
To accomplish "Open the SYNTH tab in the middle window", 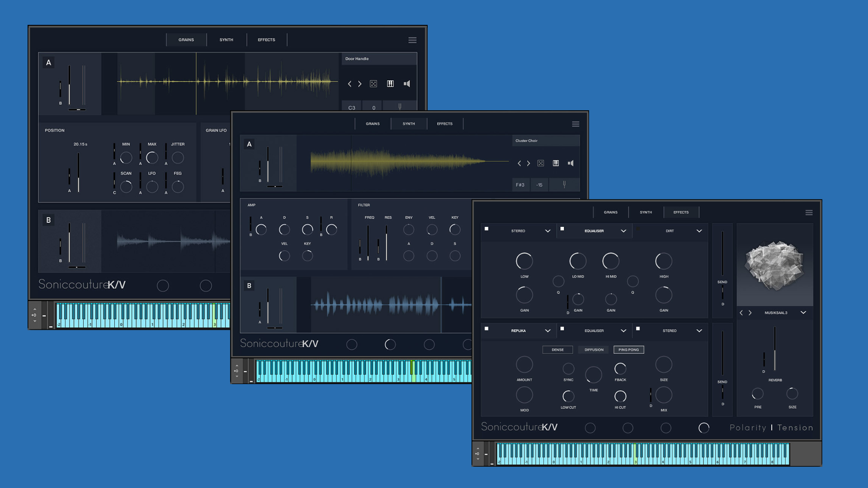I will point(409,124).
